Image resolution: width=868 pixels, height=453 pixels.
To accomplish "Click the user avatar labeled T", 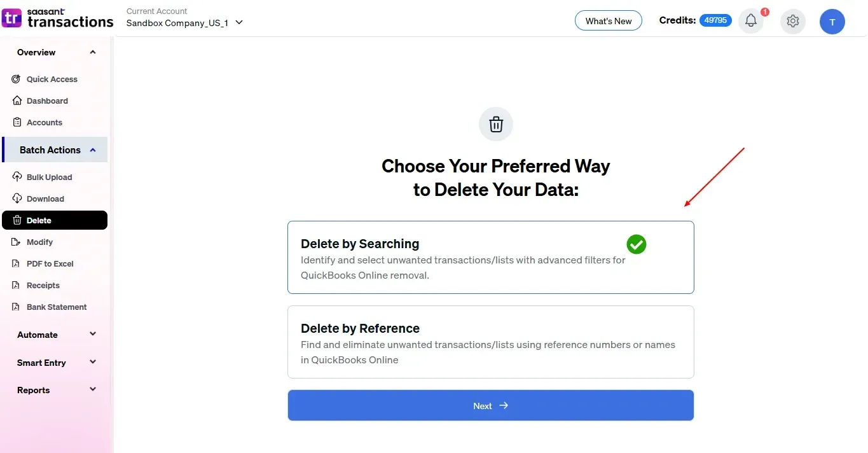I will [832, 22].
